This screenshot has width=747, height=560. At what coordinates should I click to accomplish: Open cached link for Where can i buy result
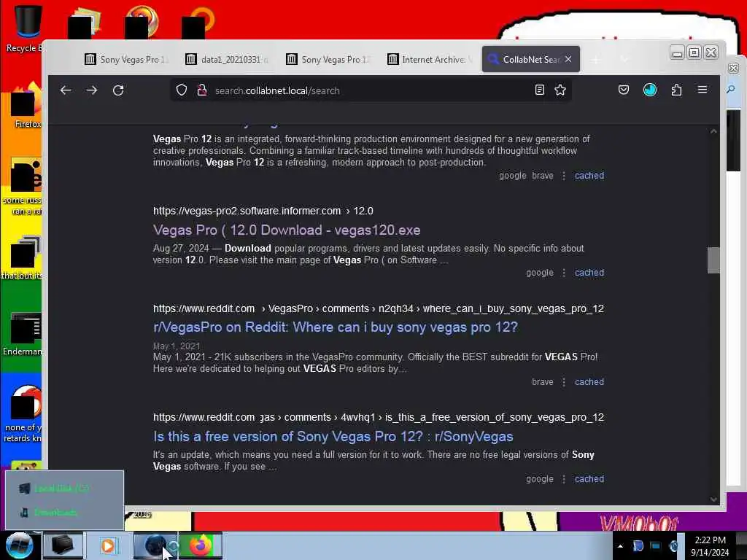click(589, 382)
